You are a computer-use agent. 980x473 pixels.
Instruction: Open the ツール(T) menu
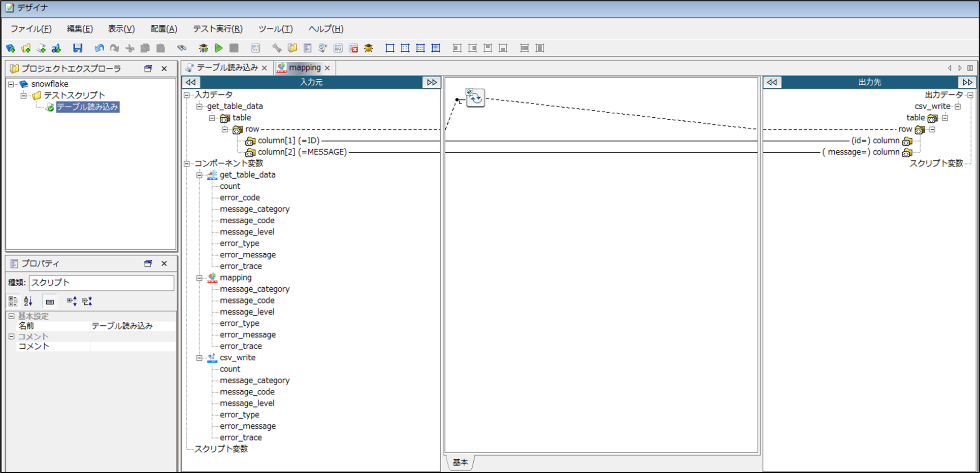(276, 29)
